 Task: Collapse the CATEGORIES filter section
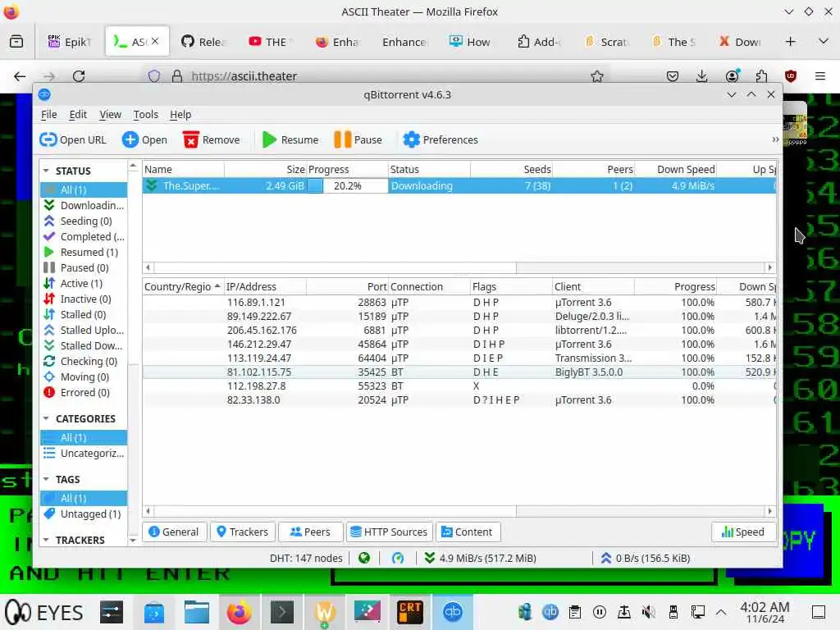pos(46,418)
